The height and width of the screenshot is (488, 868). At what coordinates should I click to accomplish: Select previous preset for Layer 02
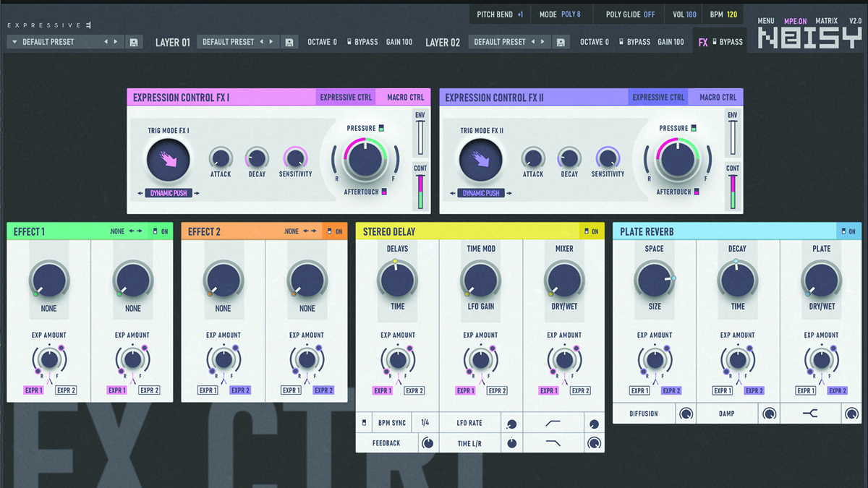533,42
